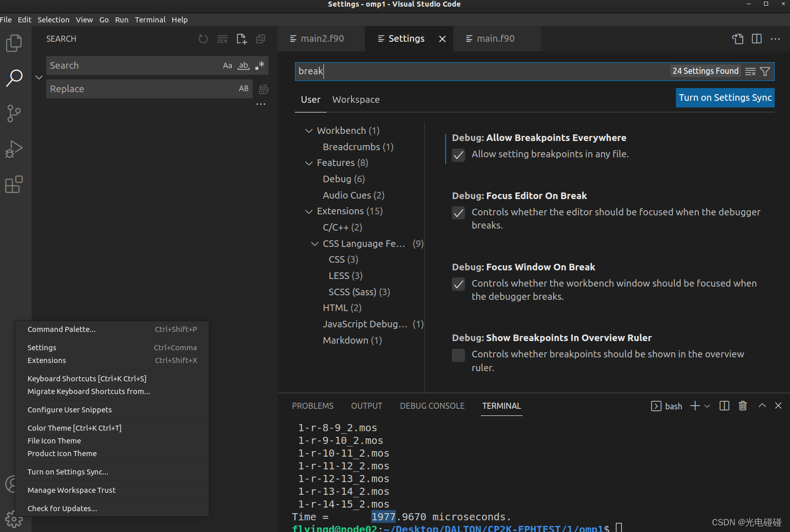Screen dimensions: 790x532
Task: Select the Split Terminal icon
Action: pyautogui.click(x=724, y=405)
